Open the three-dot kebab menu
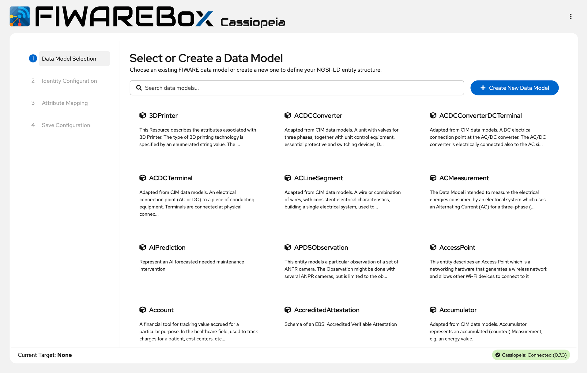588x373 pixels. click(570, 17)
